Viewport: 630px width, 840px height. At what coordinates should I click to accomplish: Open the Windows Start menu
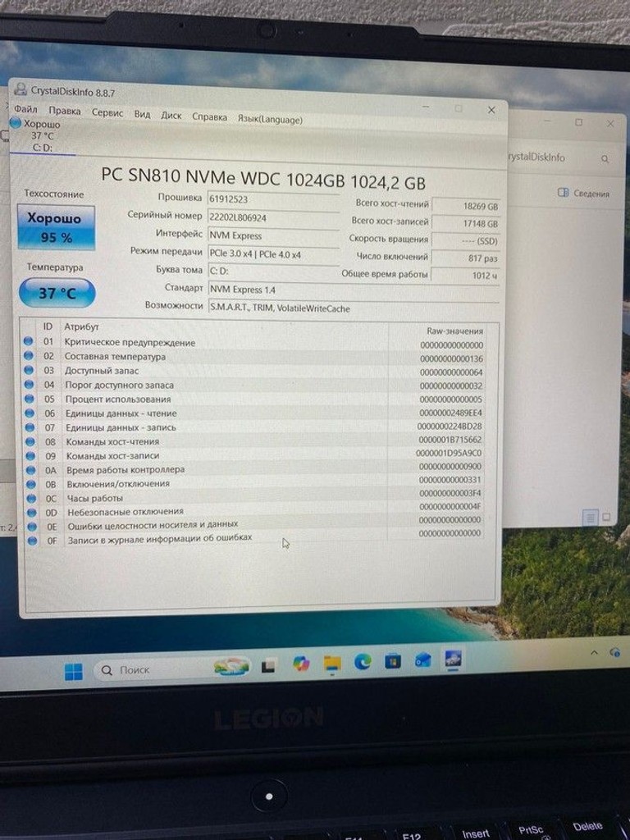pos(73,671)
